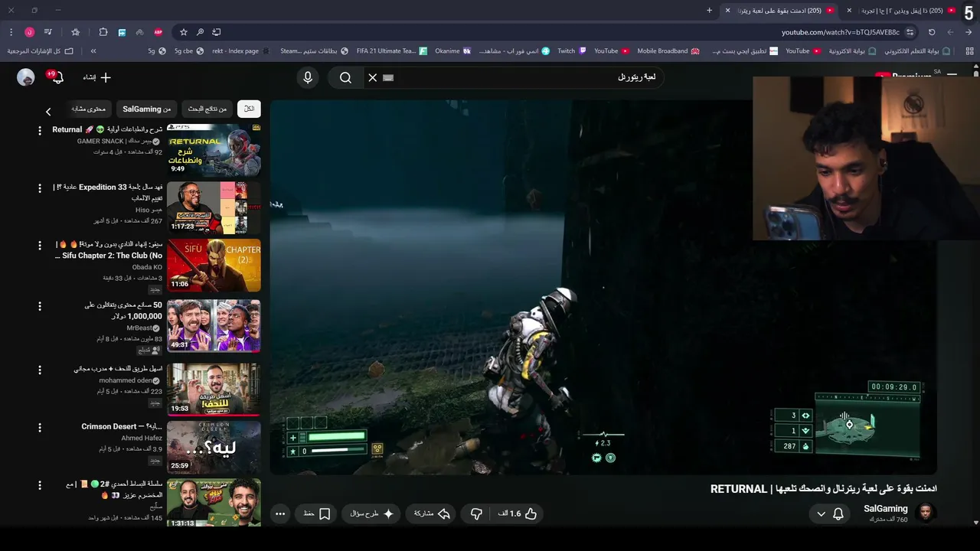
Task: Open the rekt - Index page bookmark
Action: point(240,51)
